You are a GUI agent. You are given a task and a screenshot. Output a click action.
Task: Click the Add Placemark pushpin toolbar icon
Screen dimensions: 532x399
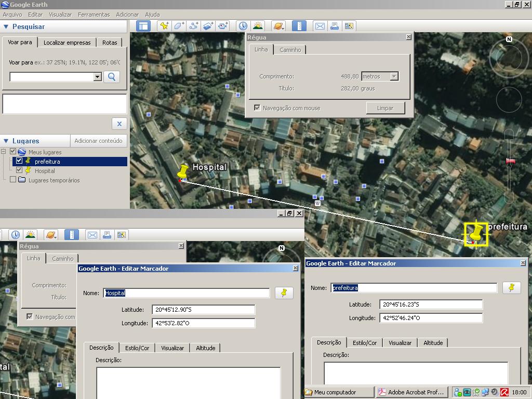click(x=164, y=26)
